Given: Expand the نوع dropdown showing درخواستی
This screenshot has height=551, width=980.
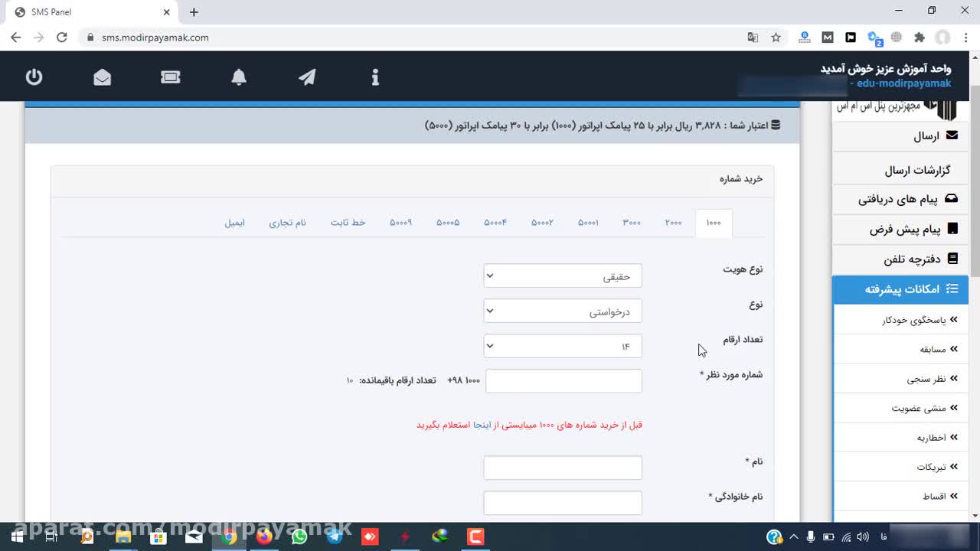Looking at the screenshot, I should [x=563, y=311].
